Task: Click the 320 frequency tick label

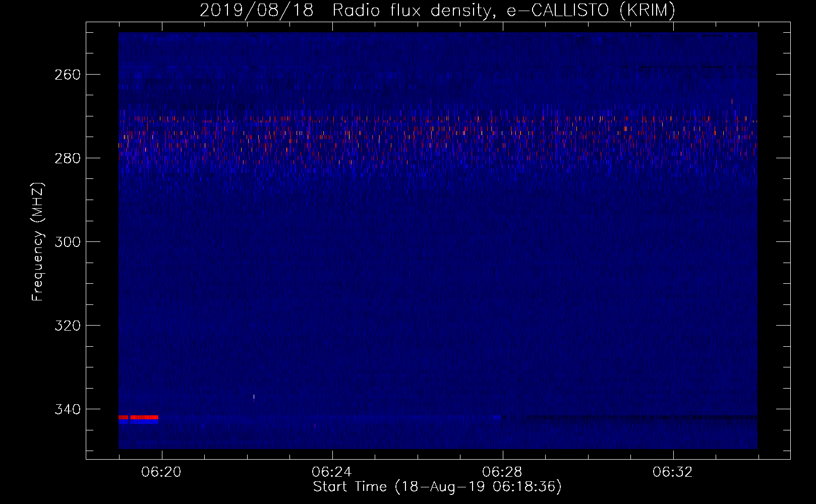Action: tap(67, 326)
